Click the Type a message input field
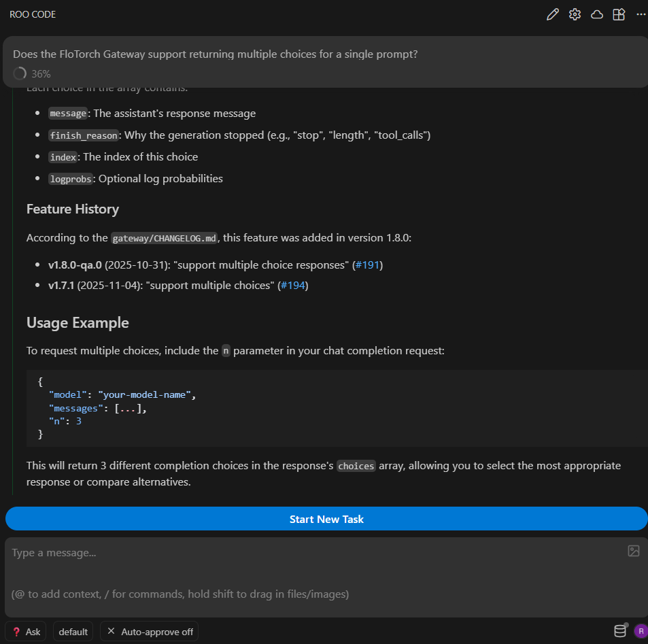This screenshot has width=648, height=644. [136, 552]
